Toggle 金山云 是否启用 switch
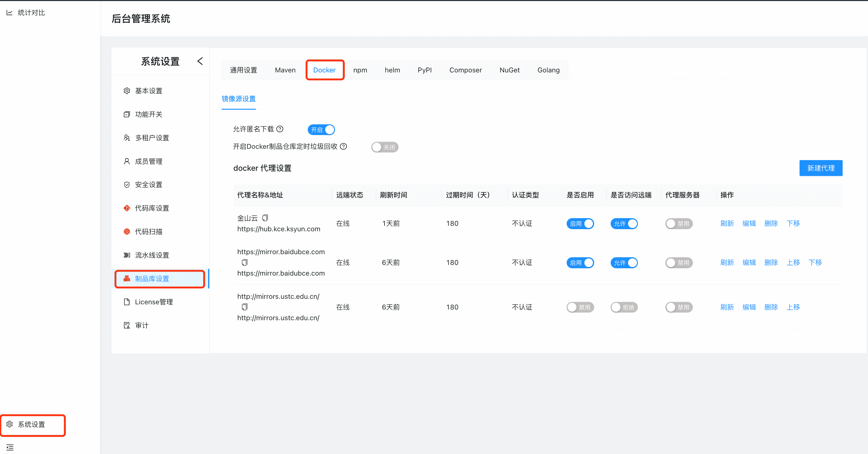Screen dimensions: 868x454 tap(580, 223)
